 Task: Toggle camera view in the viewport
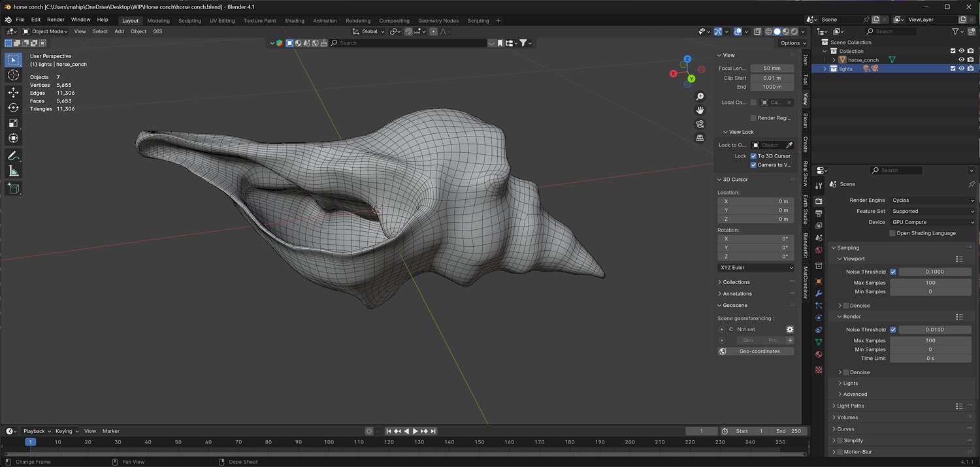click(700, 124)
